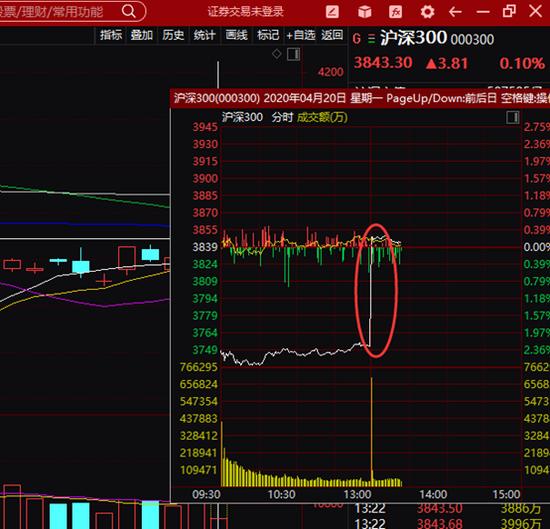Click the current price 3843.30

coord(383,63)
